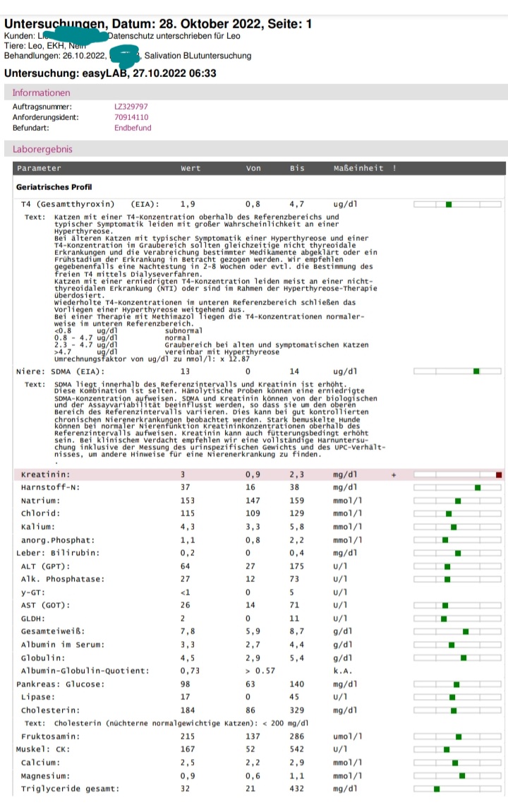508x812 pixels.
Task: Select the Kalium value '4,3'
Action: (x=187, y=527)
